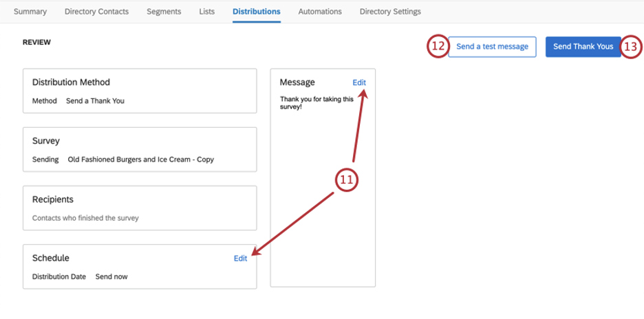The width and height of the screenshot is (644, 319).
Task: Click the active Distributions tab
Action: pyautogui.click(x=257, y=12)
